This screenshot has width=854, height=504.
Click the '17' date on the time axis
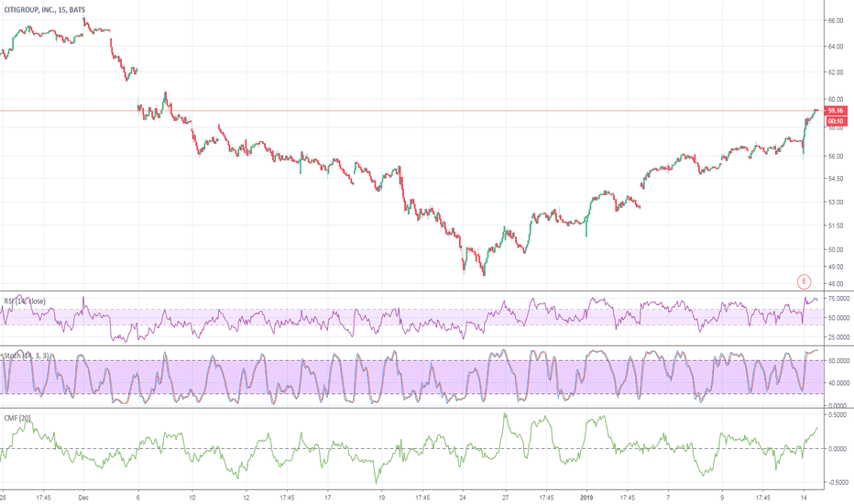(328, 498)
